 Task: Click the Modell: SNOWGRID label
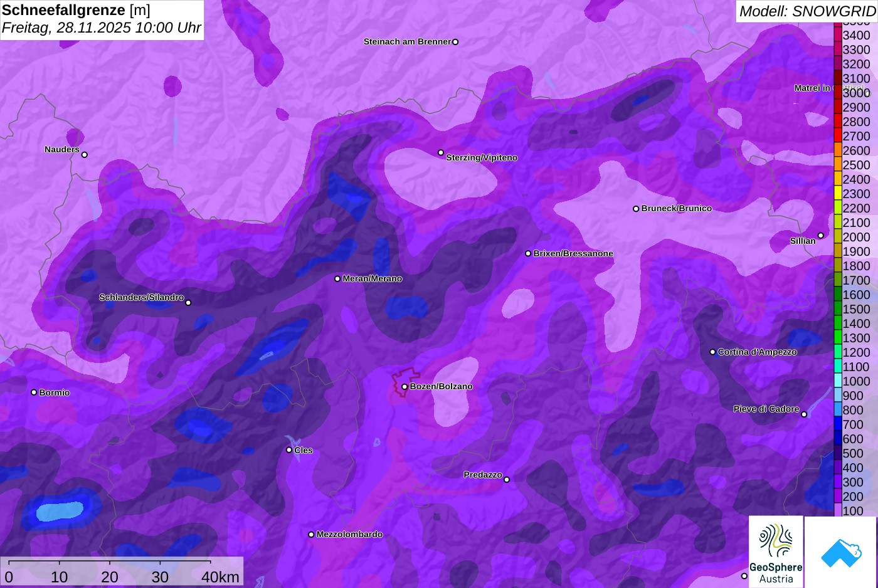click(x=807, y=11)
